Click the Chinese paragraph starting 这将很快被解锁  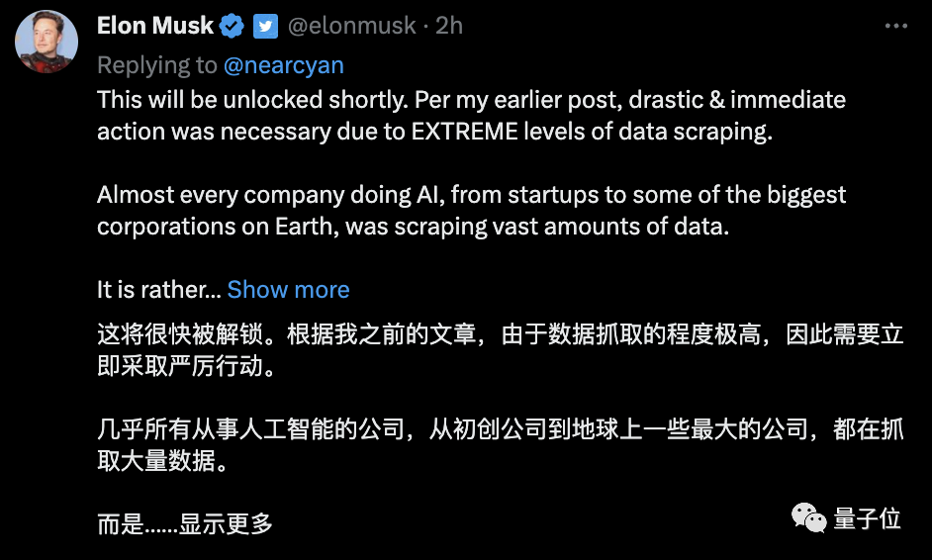pos(500,350)
